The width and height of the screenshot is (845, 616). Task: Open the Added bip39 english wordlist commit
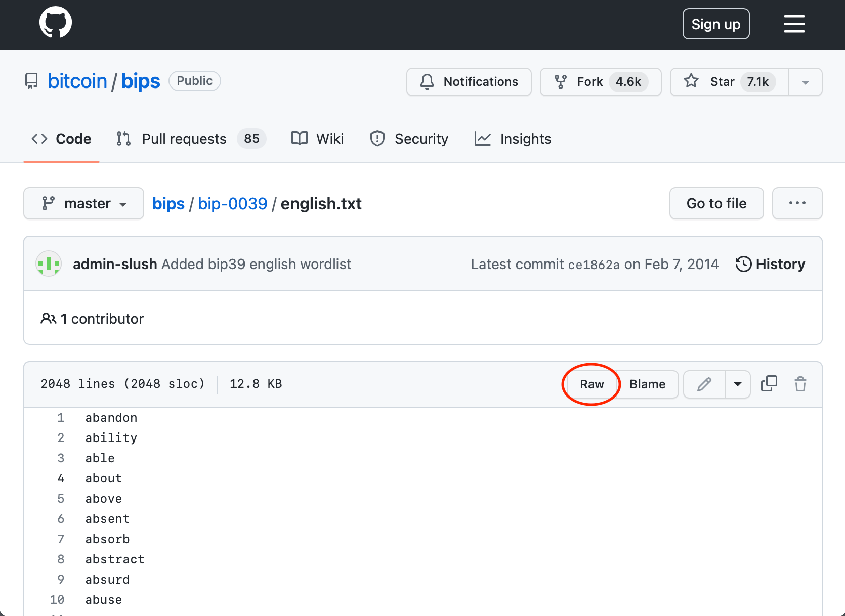pos(256,264)
